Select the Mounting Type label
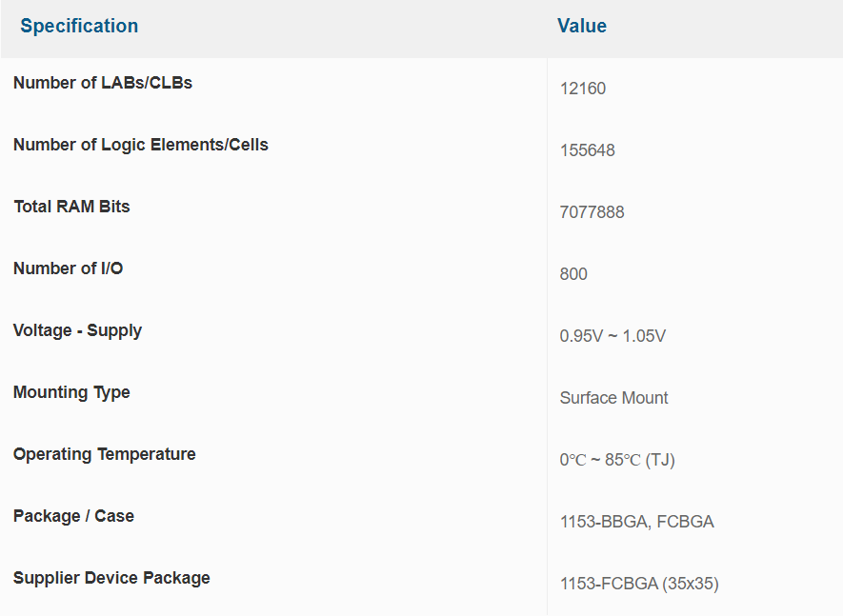The image size is (843, 616). coord(71,392)
